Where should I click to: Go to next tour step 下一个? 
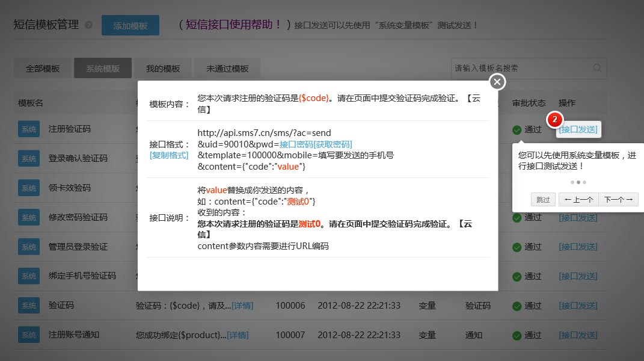[618, 200]
